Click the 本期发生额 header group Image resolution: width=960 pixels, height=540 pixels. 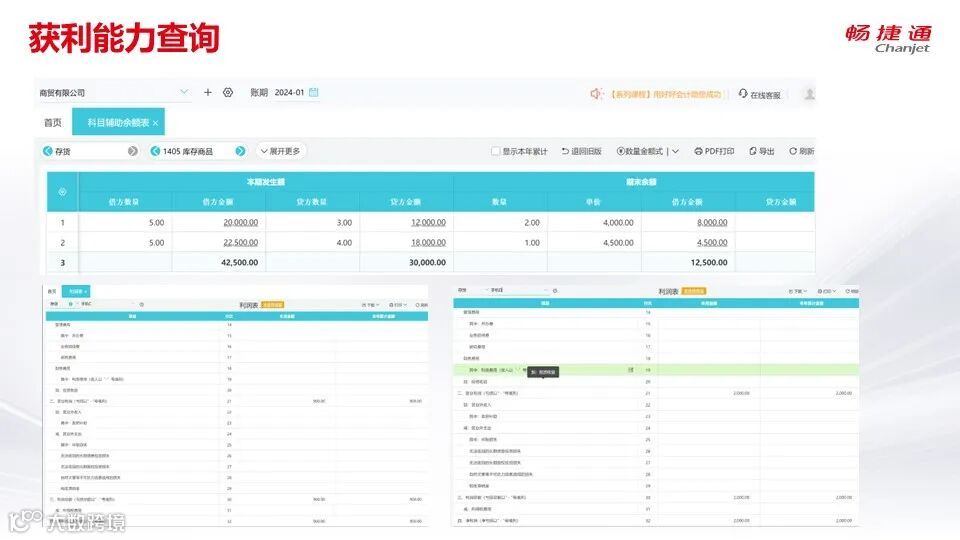click(x=266, y=182)
